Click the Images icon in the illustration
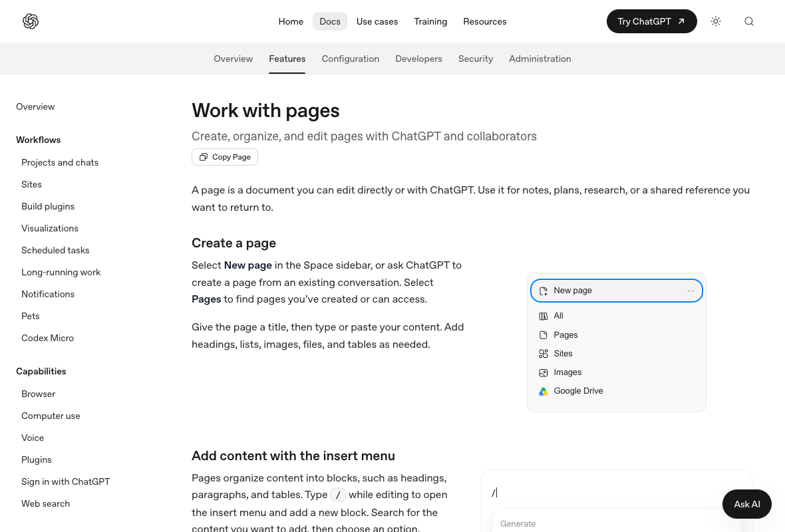Viewport: 785px width, 532px height. pyautogui.click(x=544, y=372)
